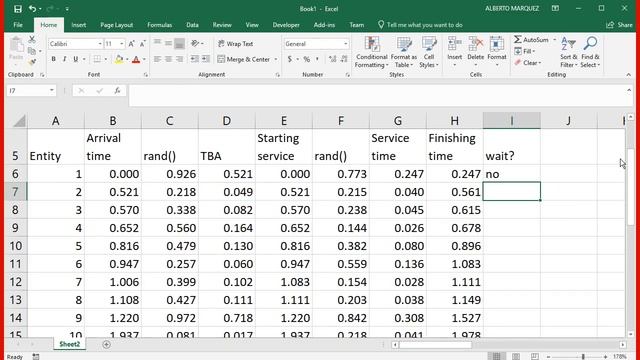The height and width of the screenshot is (360, 640).
Task: Toggle Underline formatting
Action: tap(76, 59)
